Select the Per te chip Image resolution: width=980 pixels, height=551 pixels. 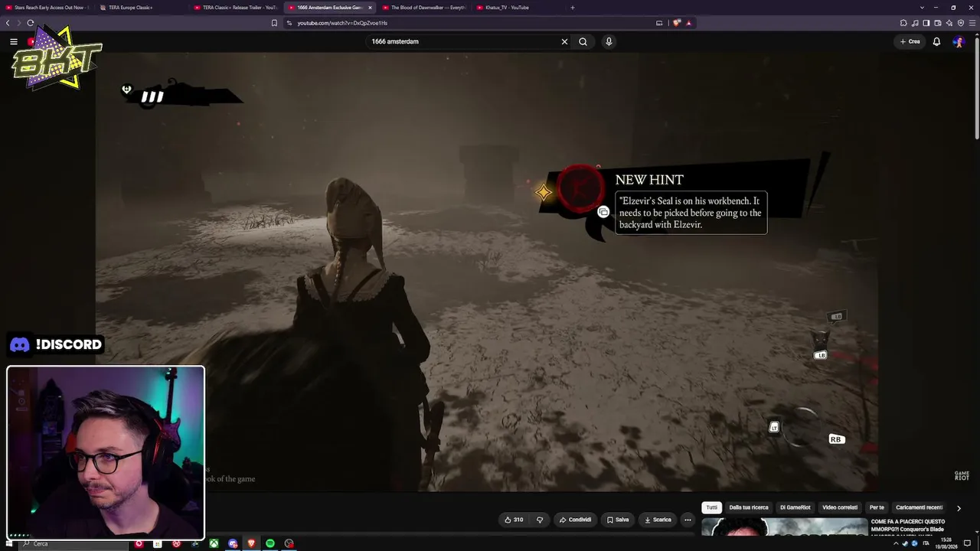click(877, 507)
